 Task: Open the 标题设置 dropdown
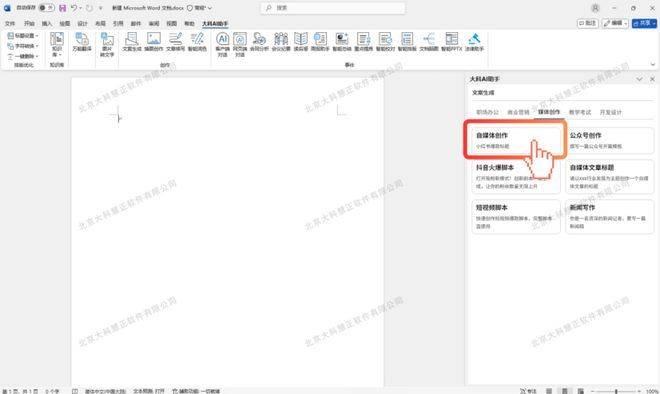point(23,36)
